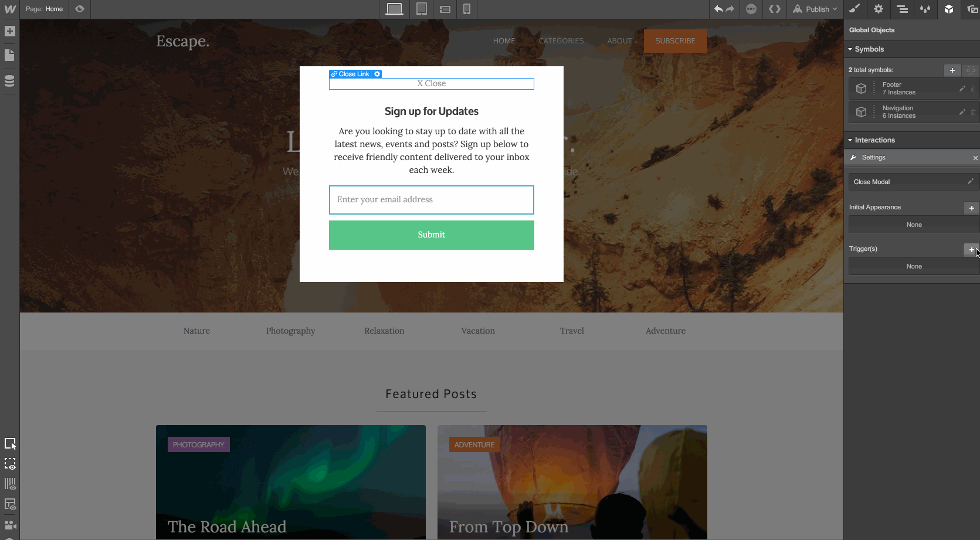The image size is (980, 540).
Task: Delete the Navigation symbol trash icon
Action: coord(973,112)
